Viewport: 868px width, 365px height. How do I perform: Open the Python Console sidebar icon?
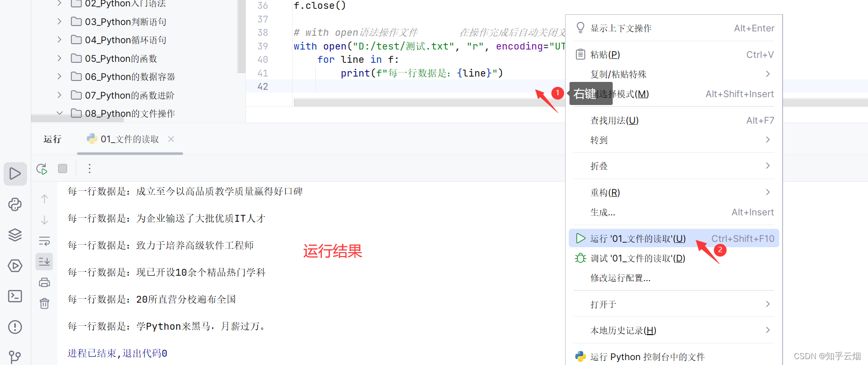15,204
